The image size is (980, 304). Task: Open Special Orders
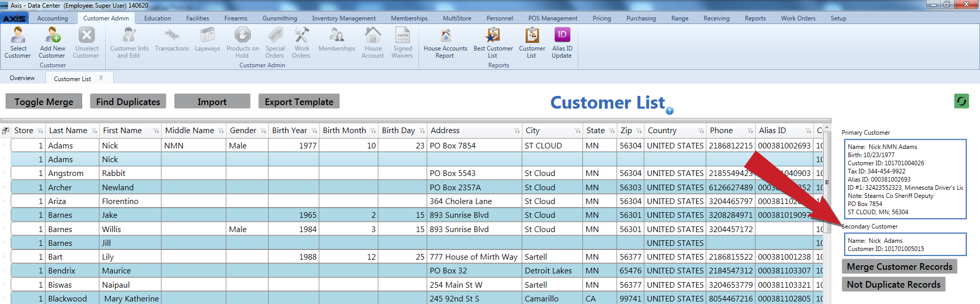click(x=275, y=42)
